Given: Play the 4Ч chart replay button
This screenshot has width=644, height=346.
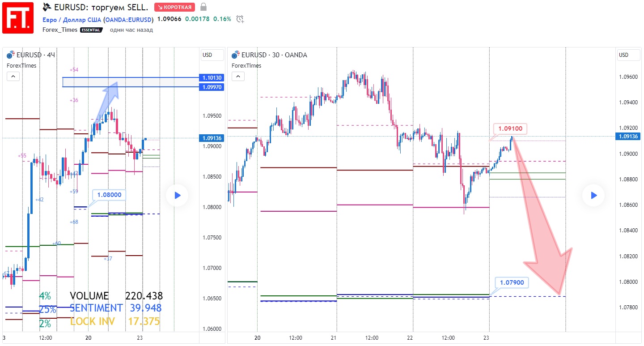Looking at the screenshot, I should point(177,195).
